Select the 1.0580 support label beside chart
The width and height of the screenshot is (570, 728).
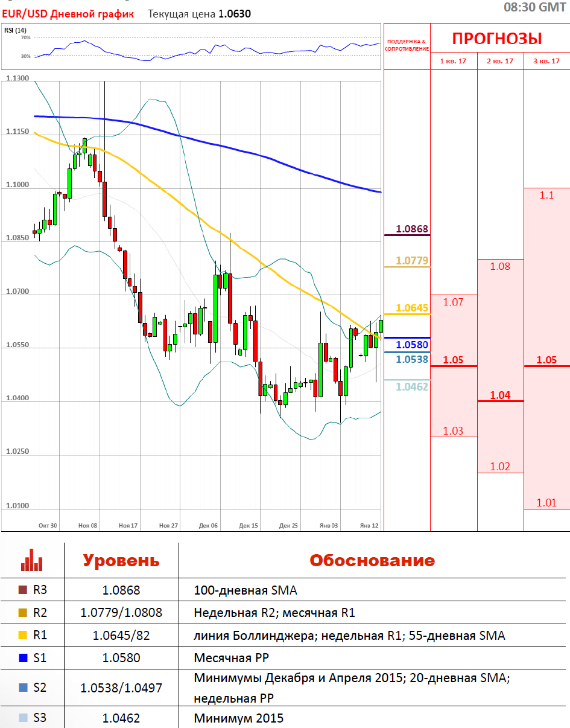[412, 345]
